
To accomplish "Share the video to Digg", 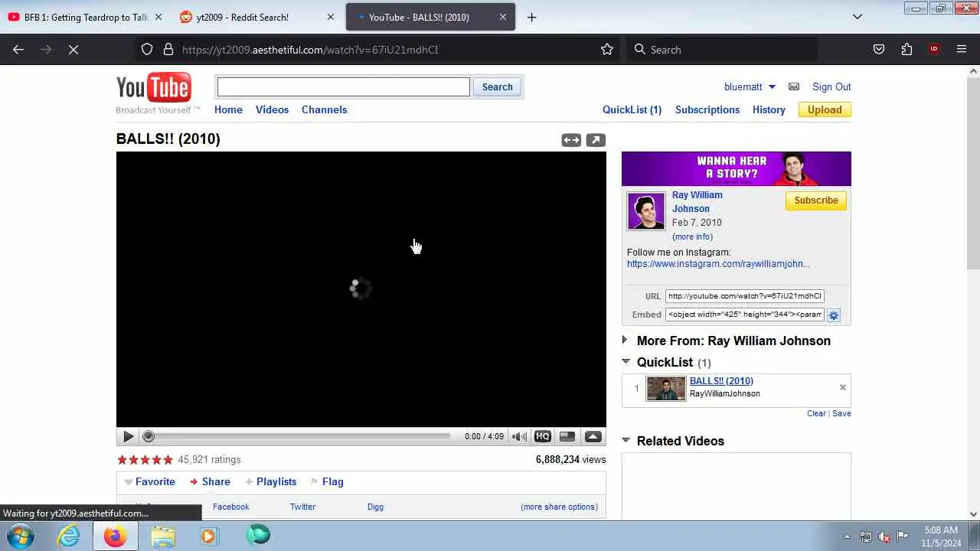I will point(375,507).
